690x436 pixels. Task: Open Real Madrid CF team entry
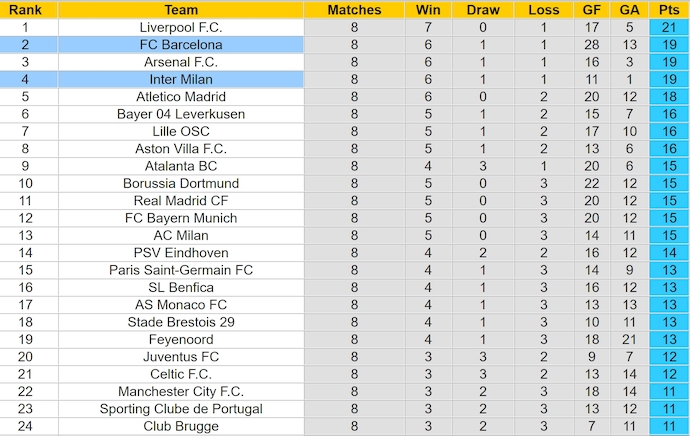tap(181, 201)
